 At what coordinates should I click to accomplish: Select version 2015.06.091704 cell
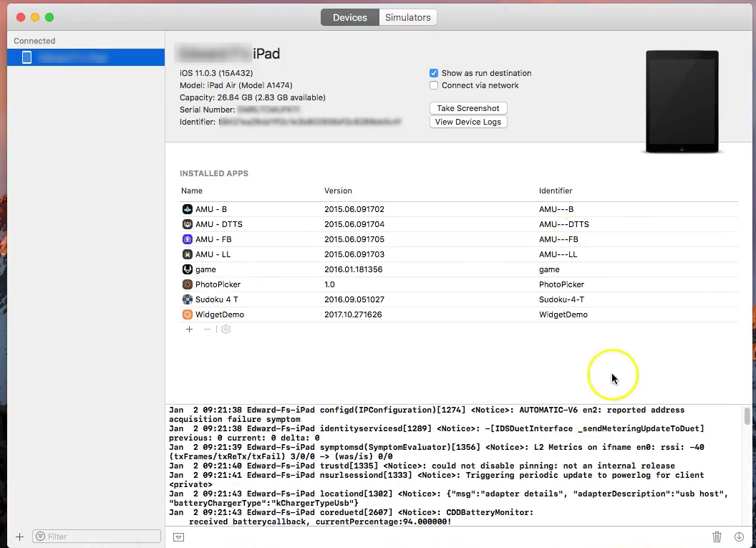pyautogui.click(x=354, y=223)
